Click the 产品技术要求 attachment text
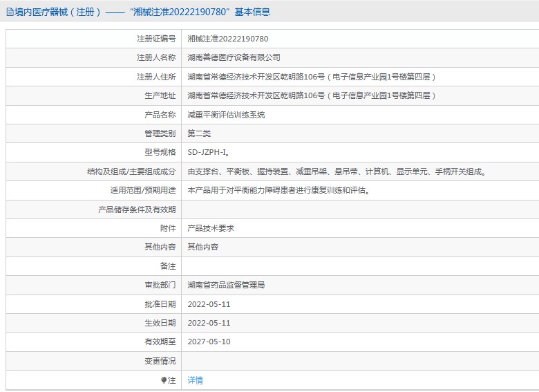Image resolution: width=539 pixels, height=392 pixels. tap(210, 228)
